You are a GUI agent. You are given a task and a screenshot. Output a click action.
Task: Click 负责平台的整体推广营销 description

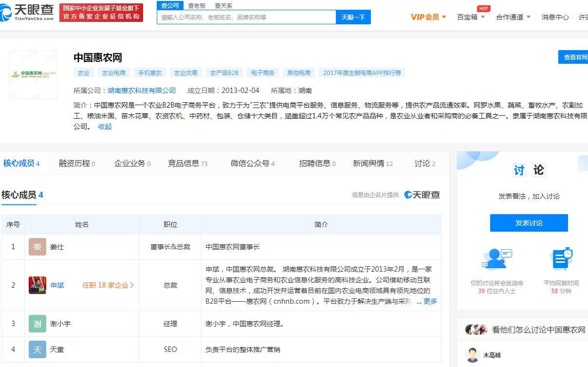tap(243, 349)
